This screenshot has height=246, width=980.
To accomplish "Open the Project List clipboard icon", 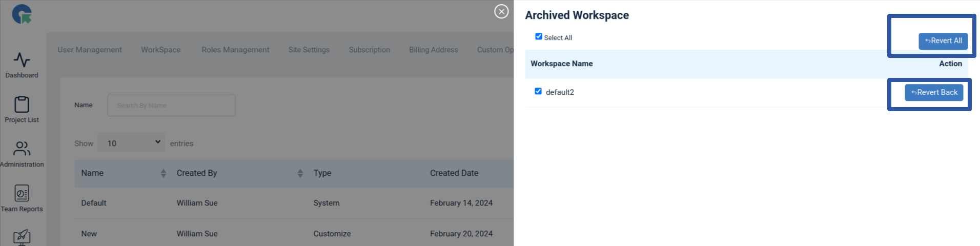I will click(x=22, y=104).
